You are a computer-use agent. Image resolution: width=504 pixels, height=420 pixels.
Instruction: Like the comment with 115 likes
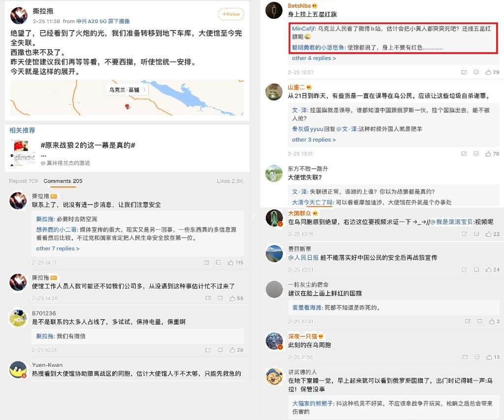click(235, 263)
